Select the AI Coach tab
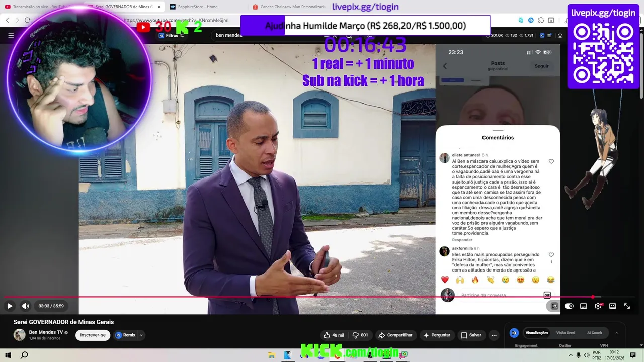This screenshot has height=362, width=644. coord(594,333)
